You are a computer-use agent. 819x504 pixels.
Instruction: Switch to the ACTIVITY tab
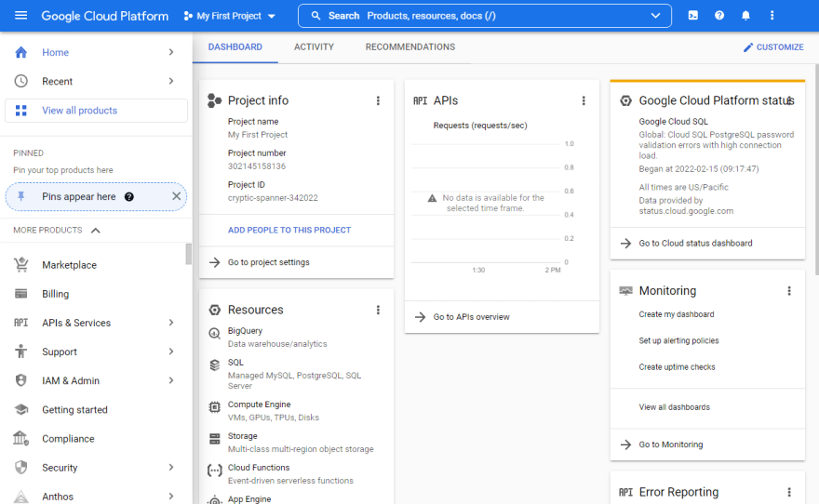pyautogui.click(x=314, y=46)
